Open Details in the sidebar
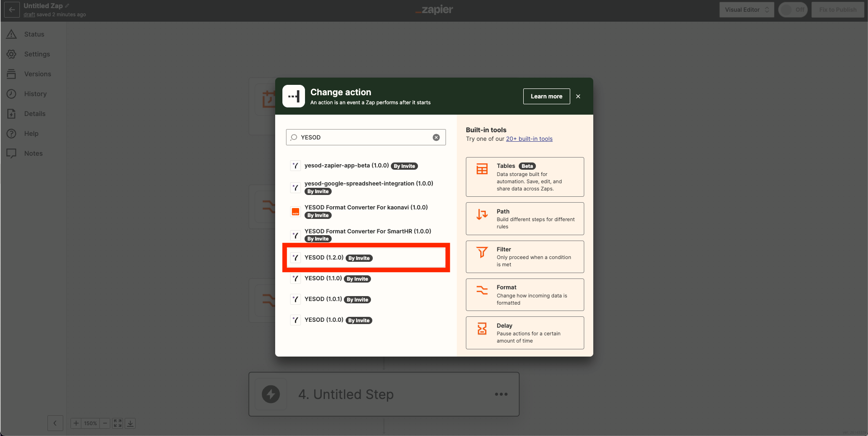 tap(34, 114)
